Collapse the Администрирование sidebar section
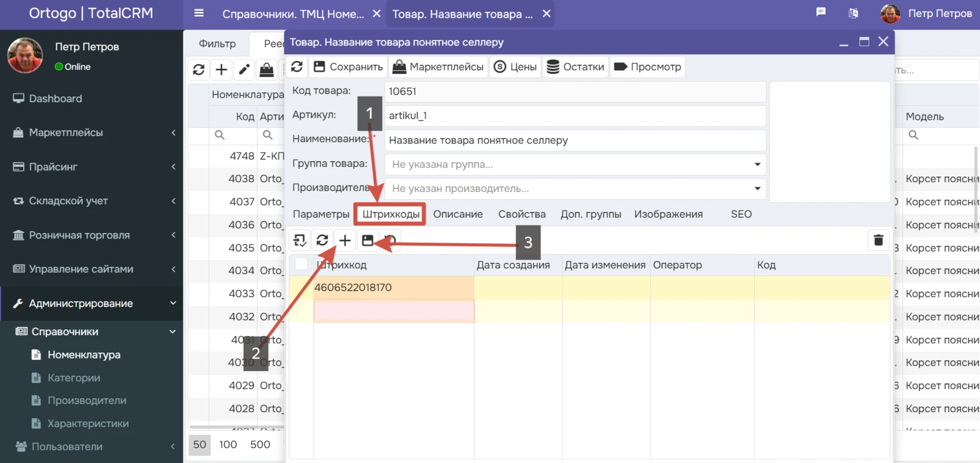980x463 pixels. (x=91, y=304)
